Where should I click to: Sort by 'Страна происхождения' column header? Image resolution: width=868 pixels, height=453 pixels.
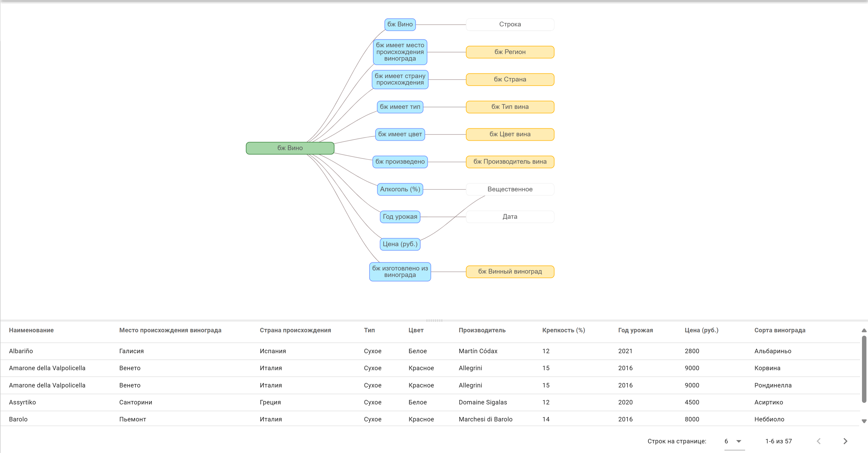[295, 330]
